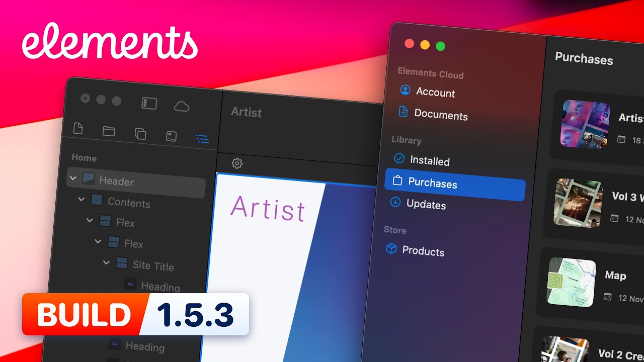Click the calendar icon on Vol 3 card
The width and height of the screenshot is (644, 362).
click(614, 218)
